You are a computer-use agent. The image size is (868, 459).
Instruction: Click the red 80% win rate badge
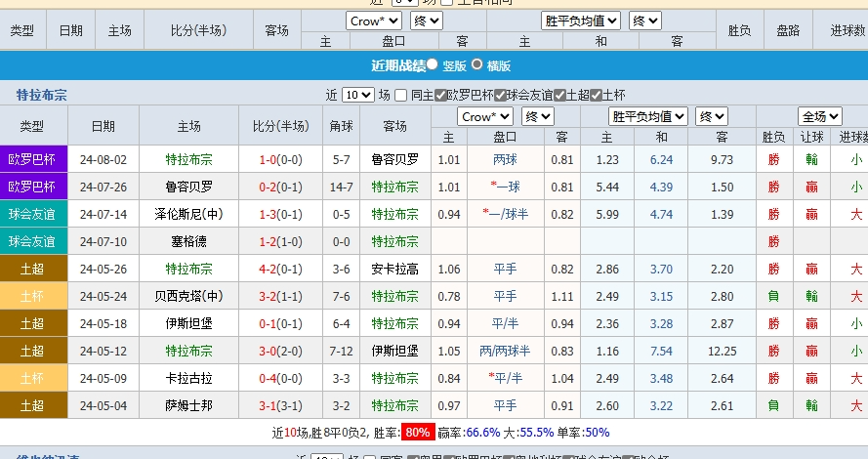pos(417,432)
